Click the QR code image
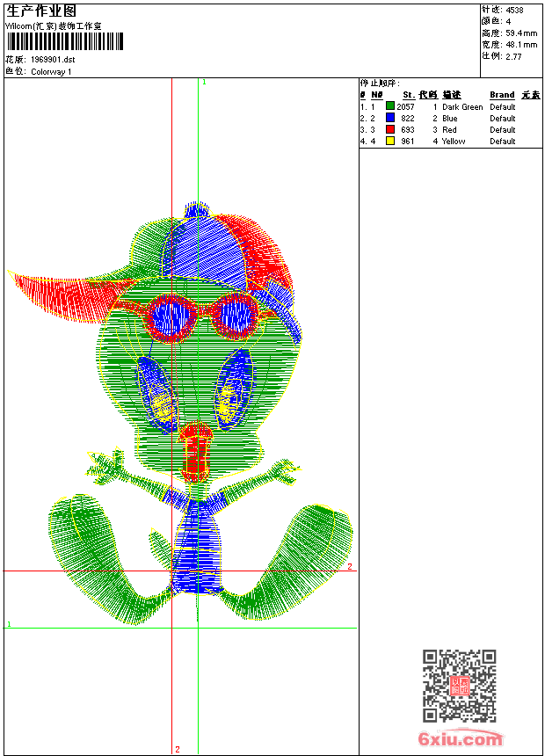545x756 pixels. pos(459,686)
